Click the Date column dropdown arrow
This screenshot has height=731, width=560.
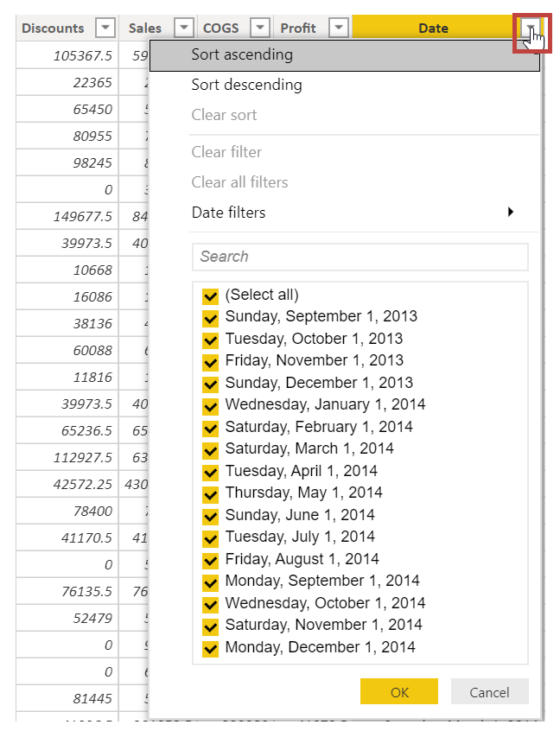click(531, 28)
